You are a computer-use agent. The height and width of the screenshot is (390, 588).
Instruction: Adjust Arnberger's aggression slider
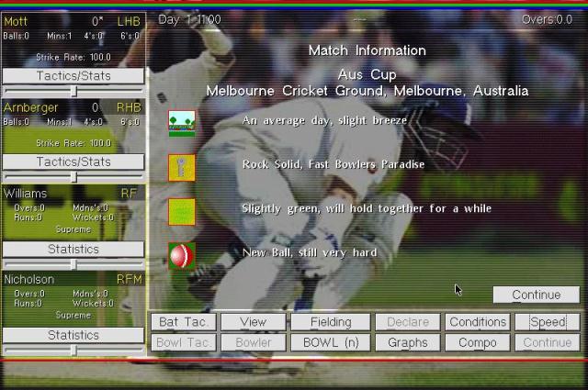point(73,177)
